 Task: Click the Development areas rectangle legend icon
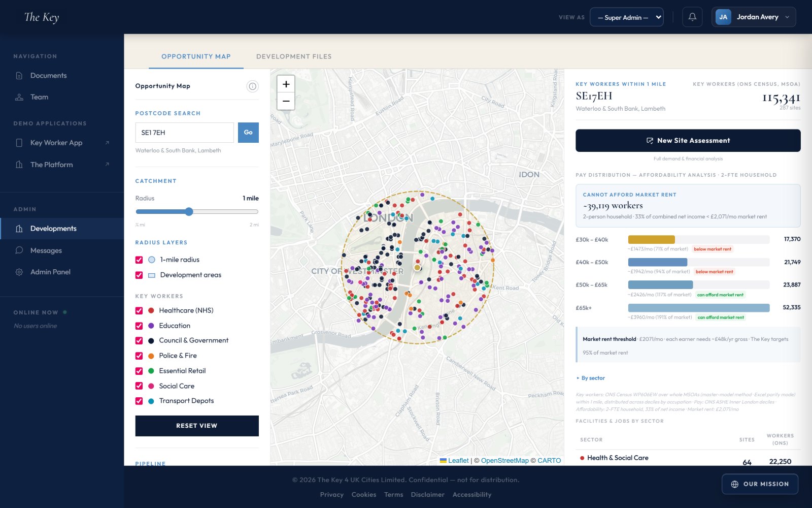pos(151,275)
